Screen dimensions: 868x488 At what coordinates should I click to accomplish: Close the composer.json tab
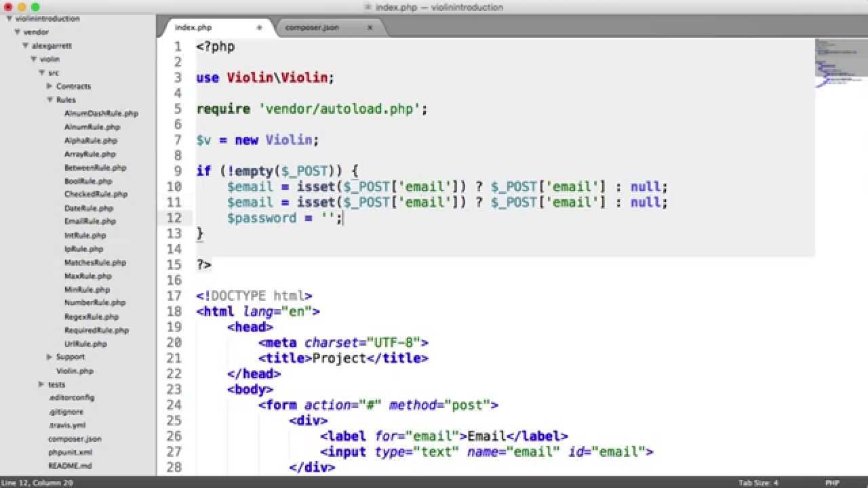tap(370, 28)
